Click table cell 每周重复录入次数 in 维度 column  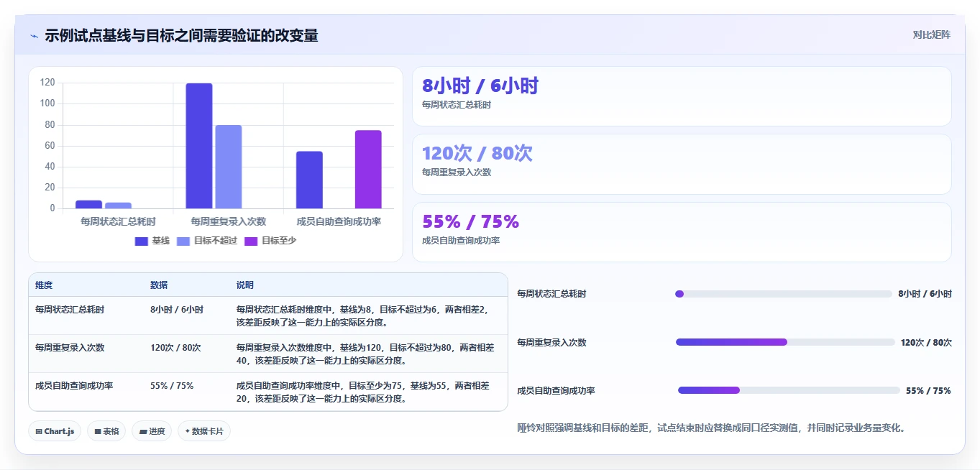[x=70, y=348]
